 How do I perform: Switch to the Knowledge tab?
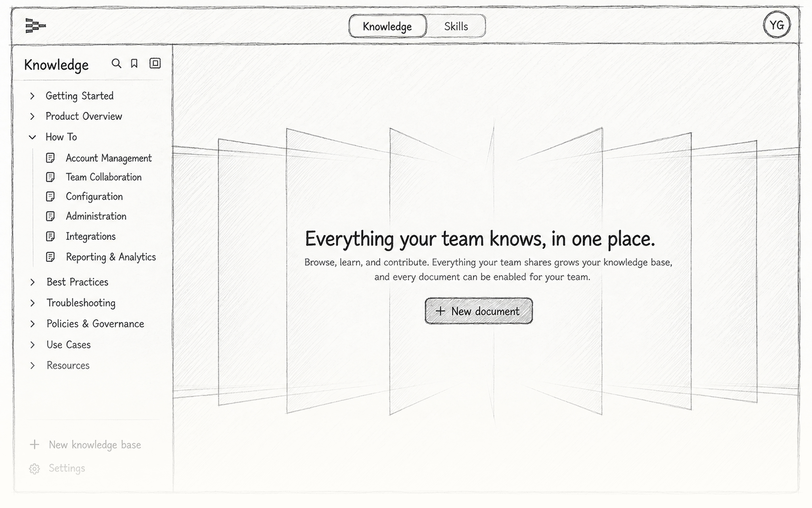tap(387, 26)
